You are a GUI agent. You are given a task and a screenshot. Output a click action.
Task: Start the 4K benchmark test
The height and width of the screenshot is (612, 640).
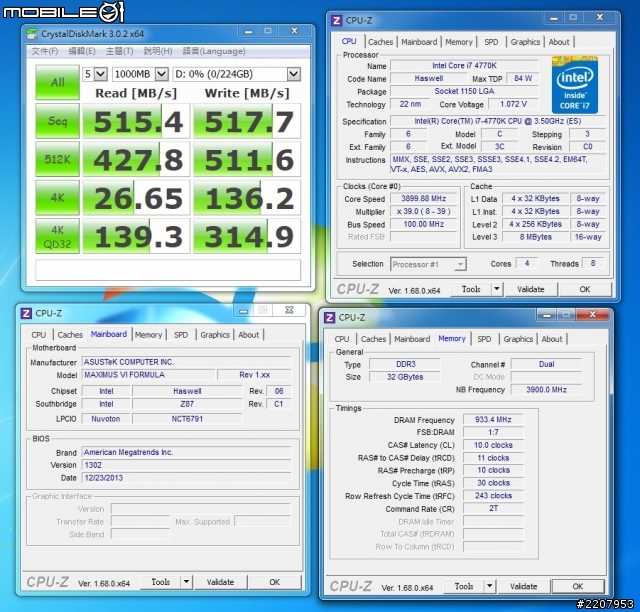(x=57, y=198)
